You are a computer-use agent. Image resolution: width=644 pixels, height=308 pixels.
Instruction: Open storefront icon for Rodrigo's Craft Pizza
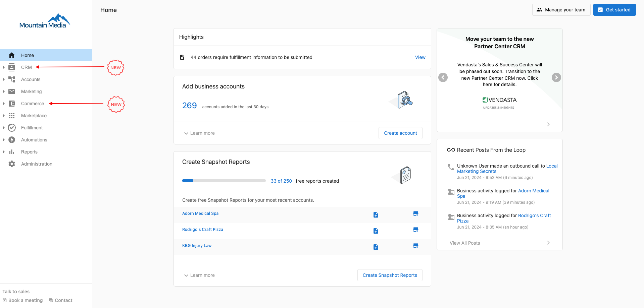(416, 230)
